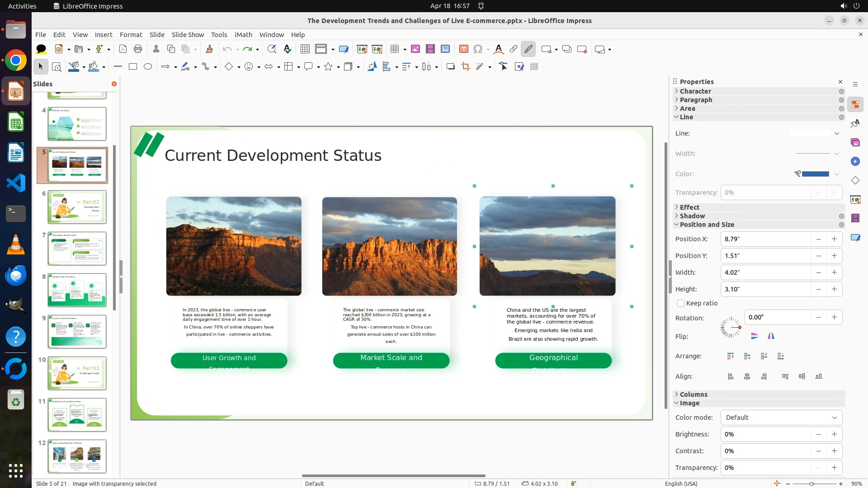Viewport: 868px width, 488px height.
Task: Collapse the Position and Size section
Action: click(x=707, y=225)
